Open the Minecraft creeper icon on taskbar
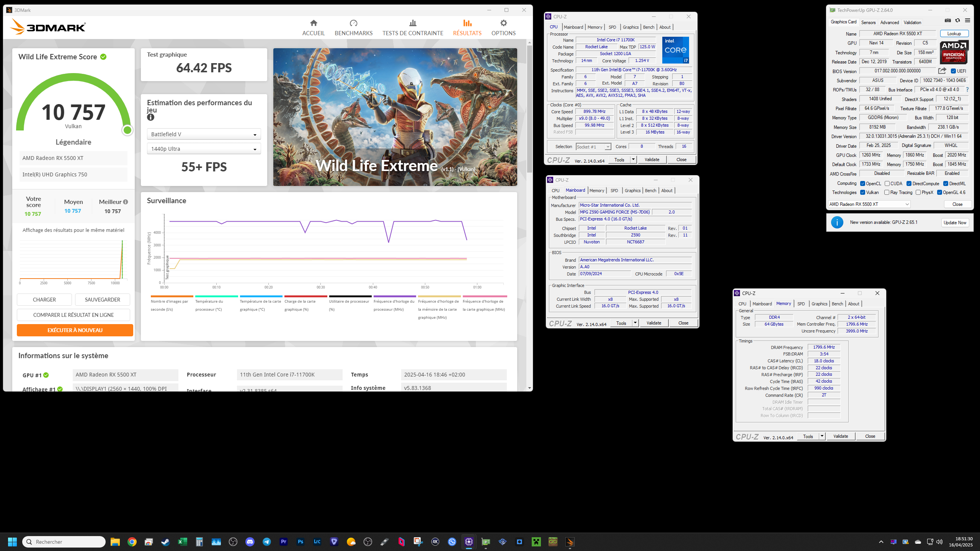The image size is (980, 551). tap(536, 542)
